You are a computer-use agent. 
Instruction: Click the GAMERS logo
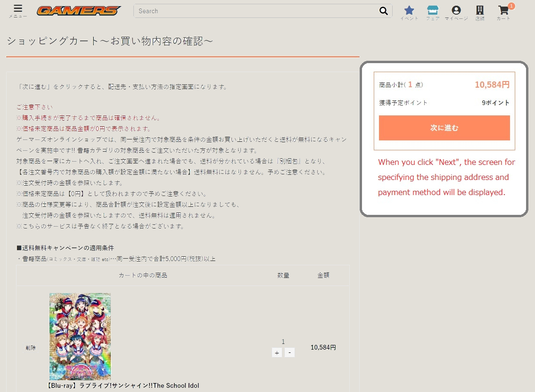(78, 10)
